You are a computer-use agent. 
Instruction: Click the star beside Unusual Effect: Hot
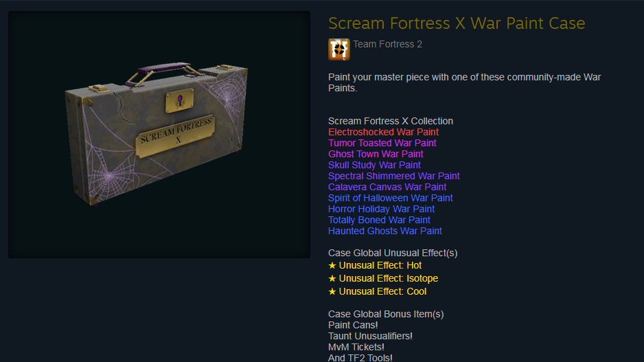pos(332,265)
